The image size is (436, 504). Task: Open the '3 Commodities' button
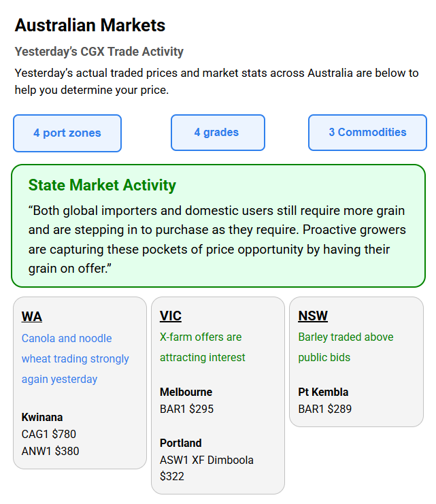click(367, 133)
